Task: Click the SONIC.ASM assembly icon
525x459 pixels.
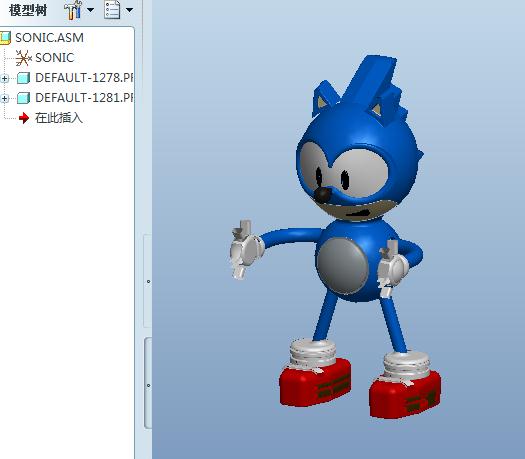Action: click(x=5, y=38)
